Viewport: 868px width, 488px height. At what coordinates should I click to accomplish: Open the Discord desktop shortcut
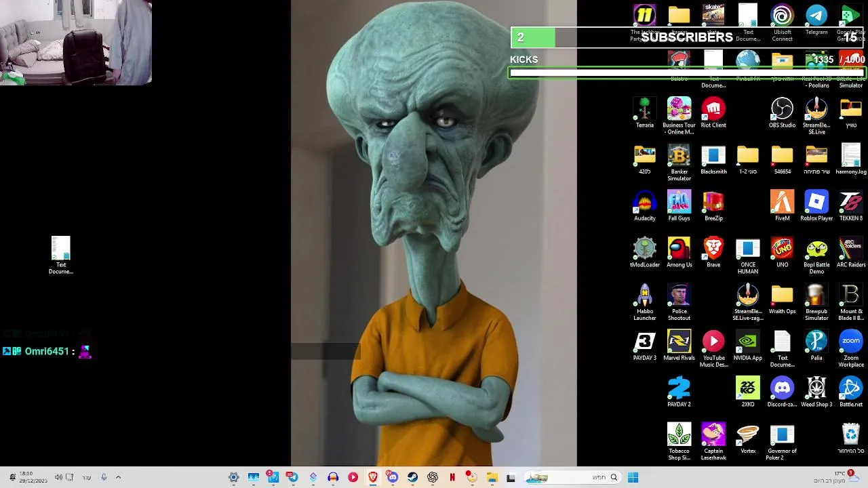[x=782, y=392]
